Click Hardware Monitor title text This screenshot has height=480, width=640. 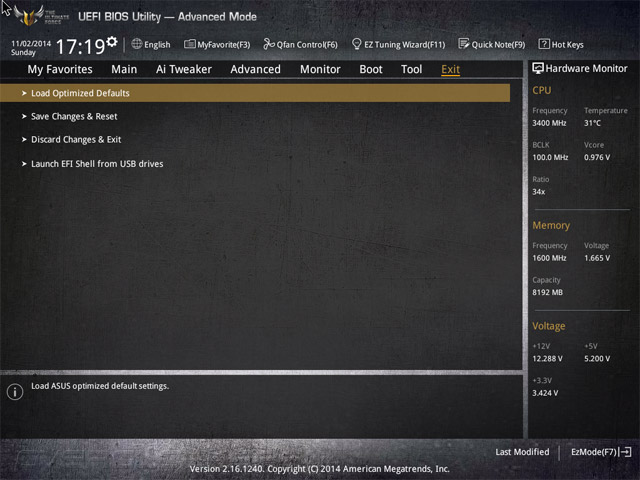point(587,69)
